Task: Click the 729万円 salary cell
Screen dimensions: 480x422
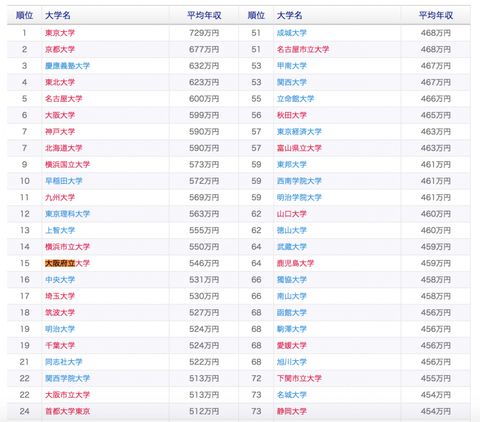Action: coord(204,33)
